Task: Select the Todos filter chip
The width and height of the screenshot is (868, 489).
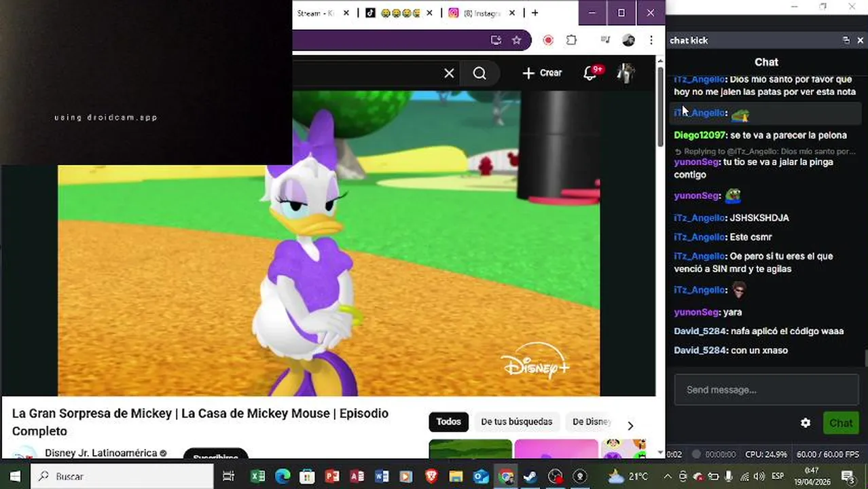Action: (x=448, y=422)
